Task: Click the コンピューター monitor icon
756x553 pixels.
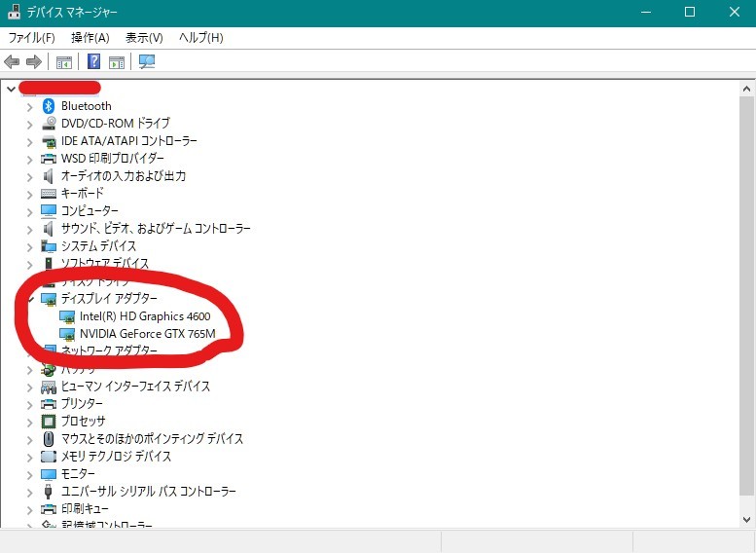Action: tap(49, 211)
